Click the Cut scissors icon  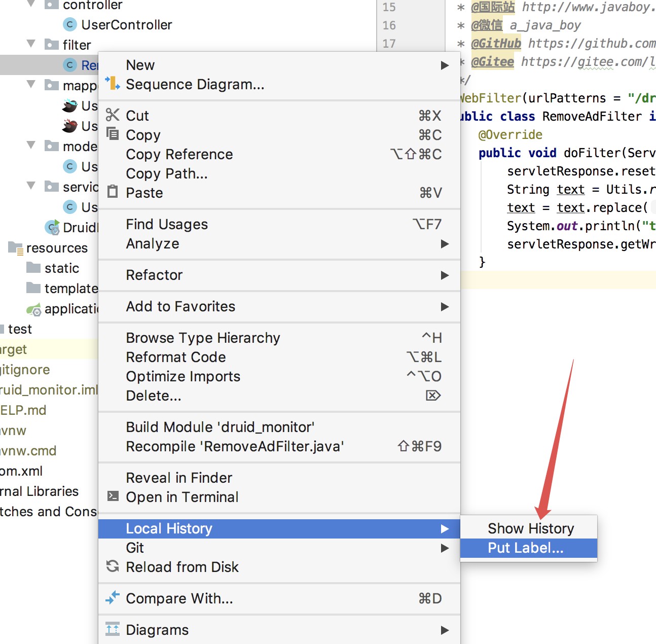113,115
